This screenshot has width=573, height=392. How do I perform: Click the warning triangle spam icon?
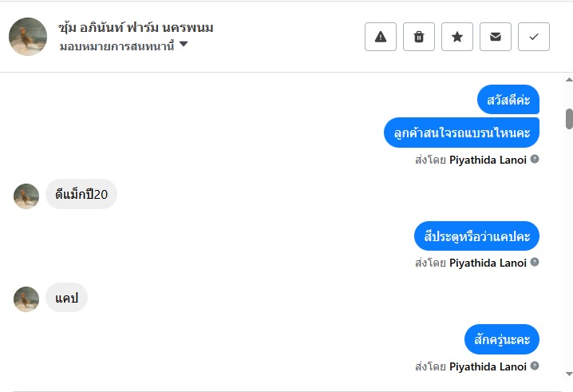pyautogui.click(x=381, y=37)
